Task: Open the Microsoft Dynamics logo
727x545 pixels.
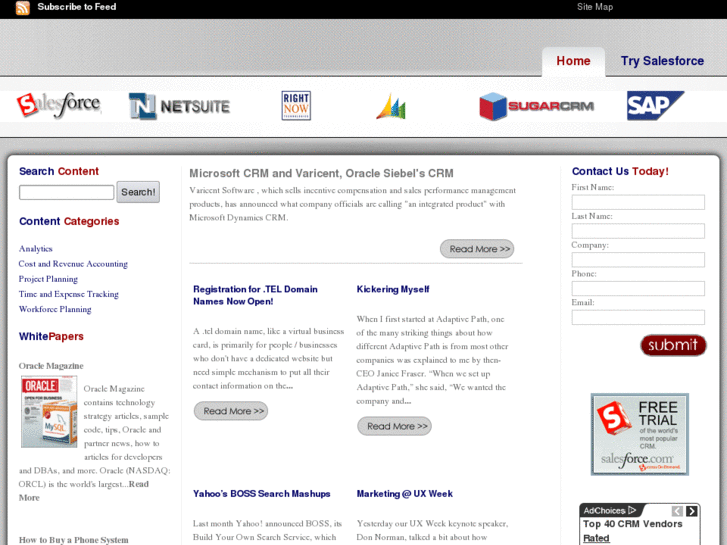Action: click(391, 107)
